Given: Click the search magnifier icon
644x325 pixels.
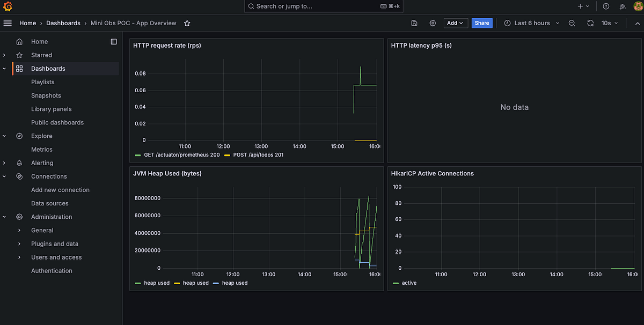Looking at the screenshot, I should click(x=251, y=6).
